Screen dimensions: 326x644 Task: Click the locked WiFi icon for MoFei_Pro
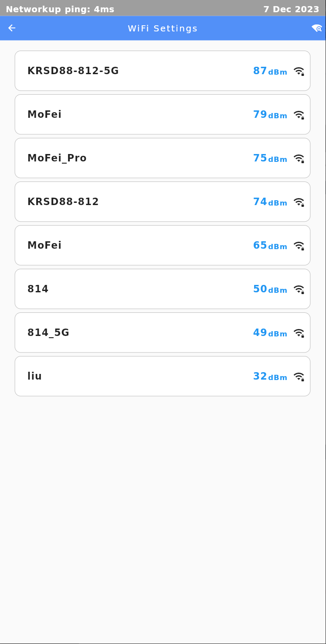click(x=299, y=158)
